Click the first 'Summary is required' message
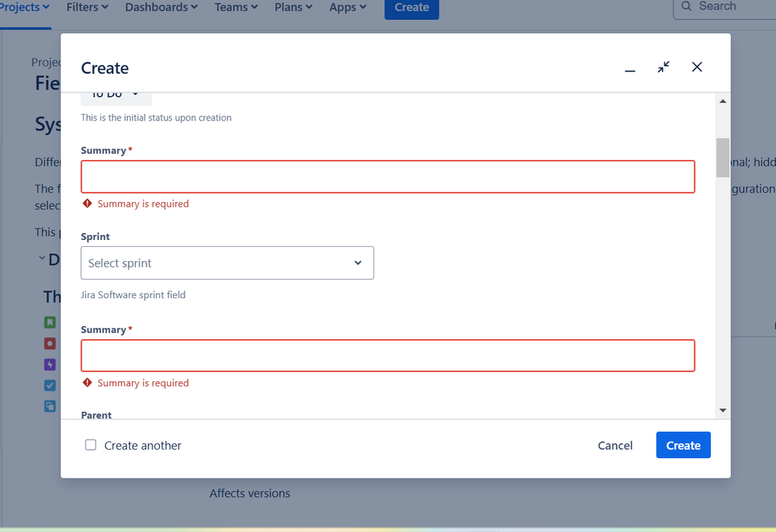The width and height of the screenshot is (776, 532). click(143, 204)
